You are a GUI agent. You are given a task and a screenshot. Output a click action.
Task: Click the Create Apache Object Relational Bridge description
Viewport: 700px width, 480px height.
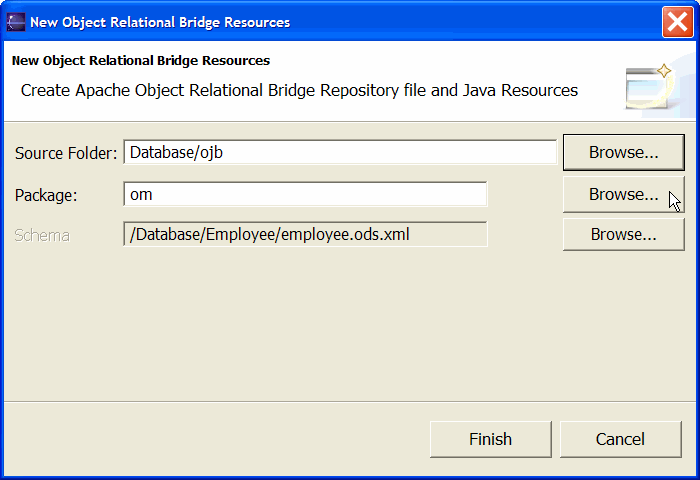[x=299, y=90]
